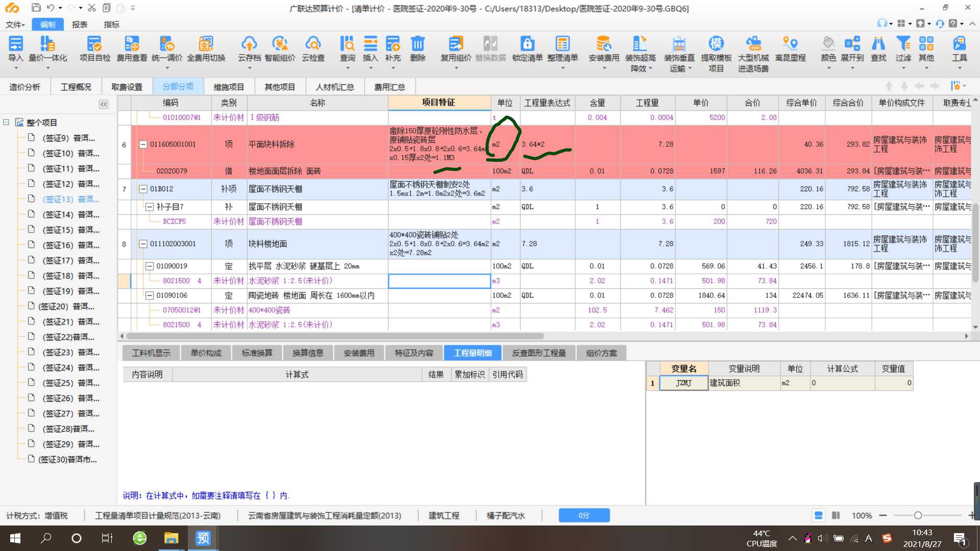Click empty 项目特征 cell in row 8021500

coord(439,281)
